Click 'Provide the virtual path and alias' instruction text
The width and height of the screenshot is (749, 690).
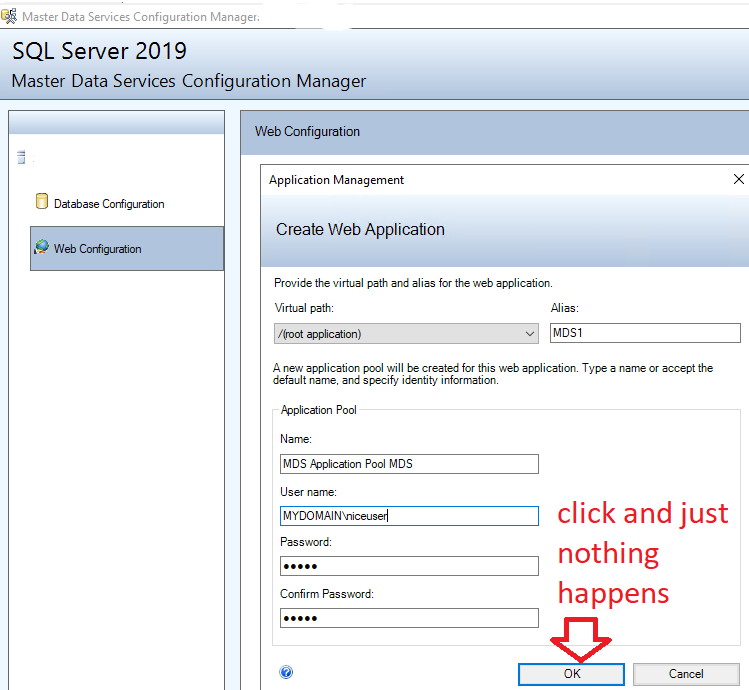pyautogui.click(x=413, y=283)
